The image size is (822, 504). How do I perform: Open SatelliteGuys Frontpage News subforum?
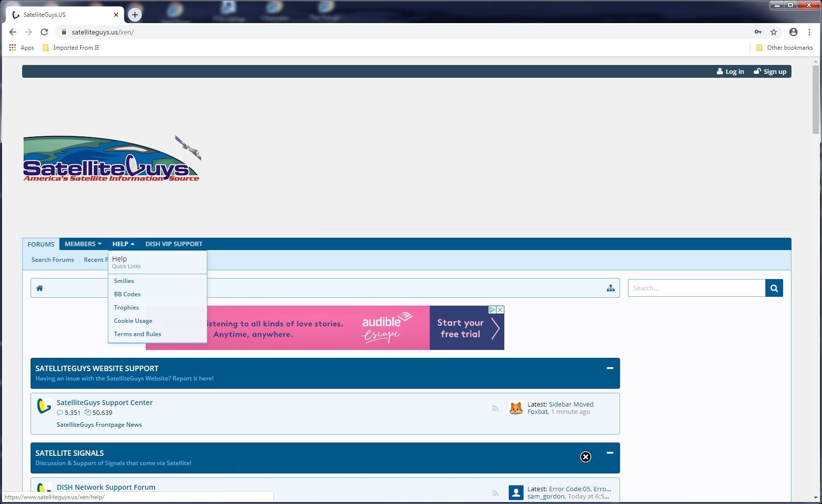99,425
